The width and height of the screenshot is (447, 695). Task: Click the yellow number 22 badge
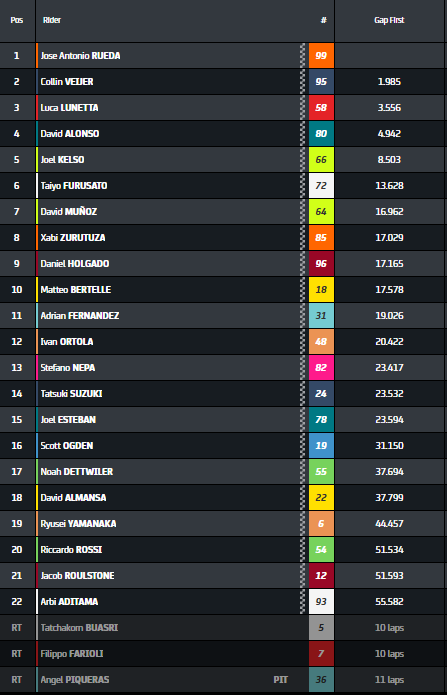321,497
